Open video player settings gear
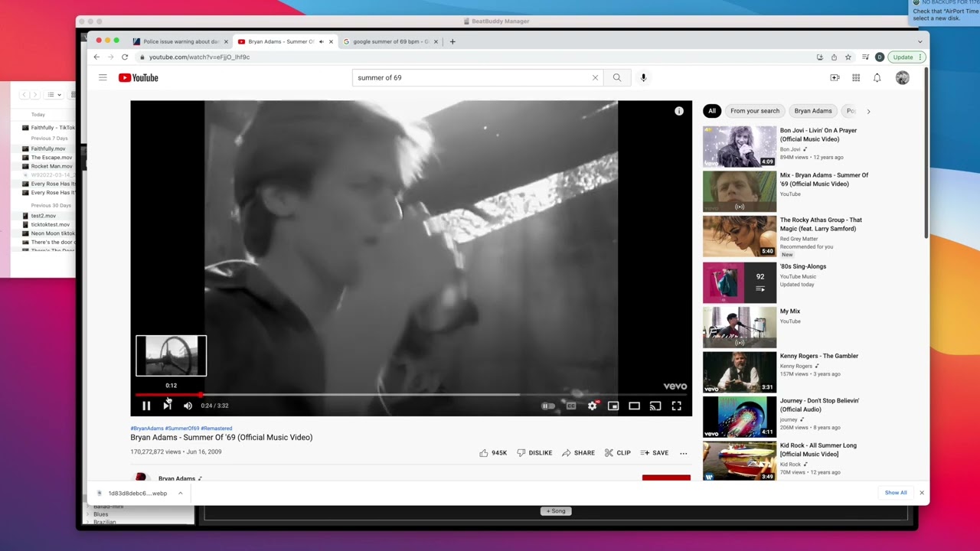 pos(592,406)
